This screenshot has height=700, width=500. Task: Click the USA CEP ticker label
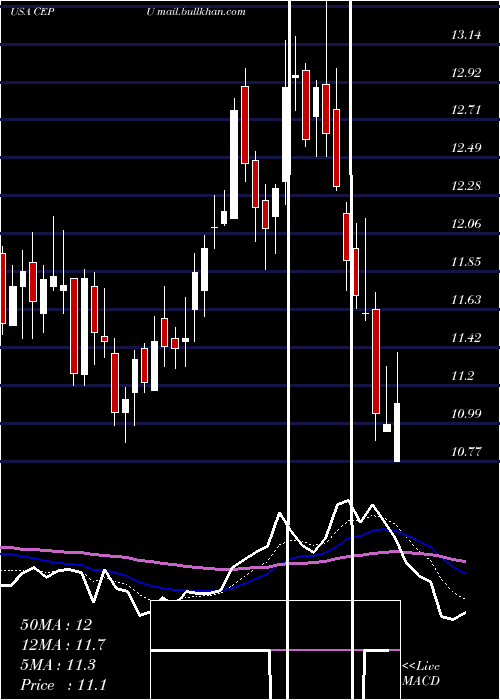click(32, 12)
